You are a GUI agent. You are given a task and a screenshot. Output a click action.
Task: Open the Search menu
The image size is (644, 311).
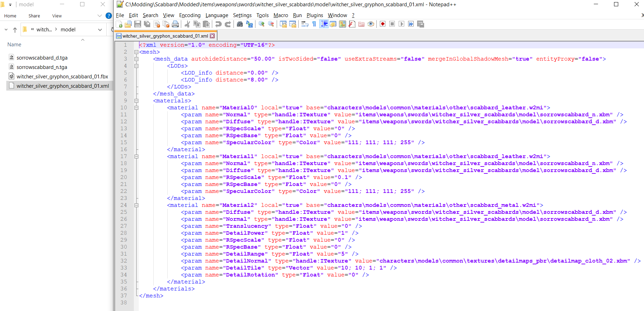coord(150,15)
